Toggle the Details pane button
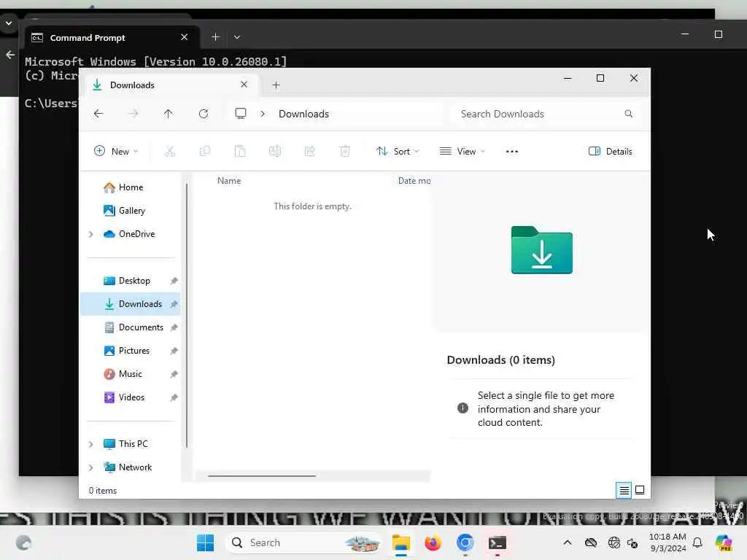This screenshot has height=560, width=747. coord(611,152)
